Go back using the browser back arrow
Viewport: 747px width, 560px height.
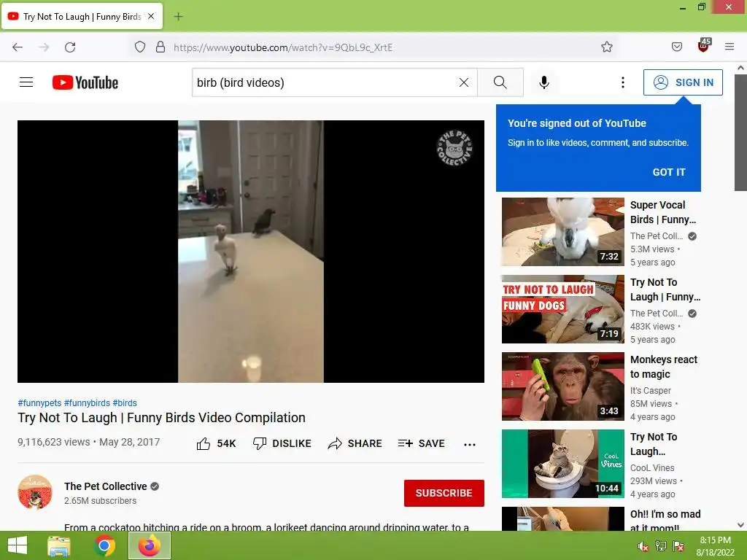click(x=18, y=47)
